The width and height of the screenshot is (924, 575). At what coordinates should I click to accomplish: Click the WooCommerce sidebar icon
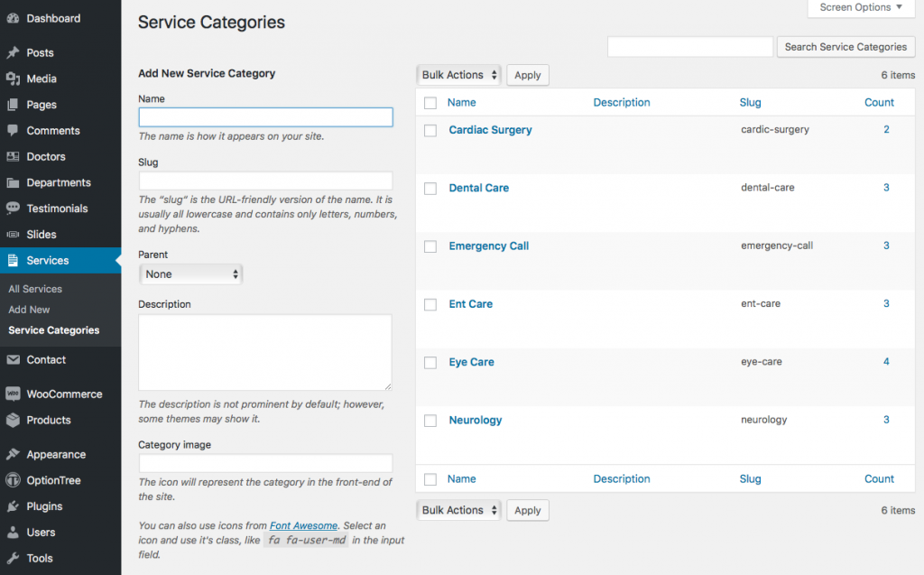[x=13, y=394]
